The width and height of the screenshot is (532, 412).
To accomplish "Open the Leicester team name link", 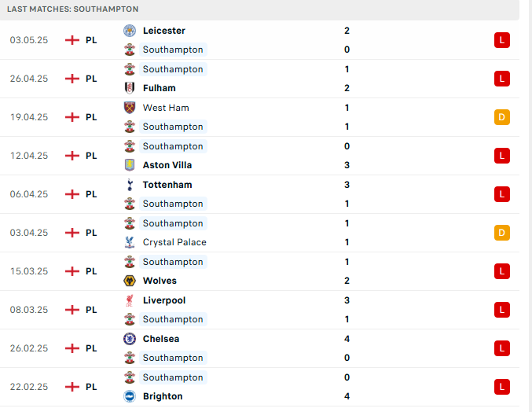I will point(164,31).
